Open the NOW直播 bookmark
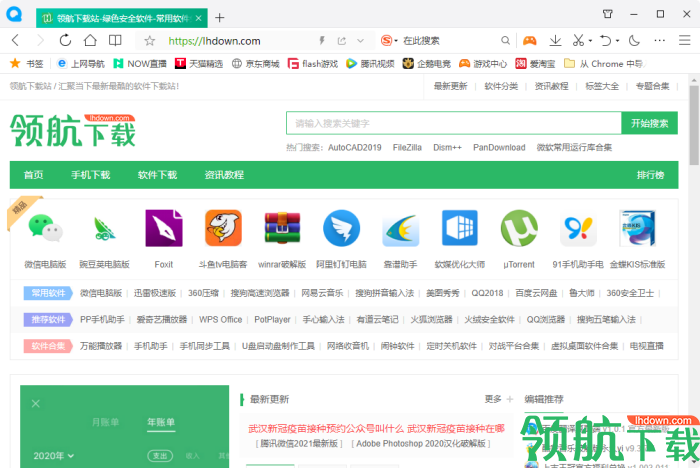The image size is (700, 468). [140, 64]
